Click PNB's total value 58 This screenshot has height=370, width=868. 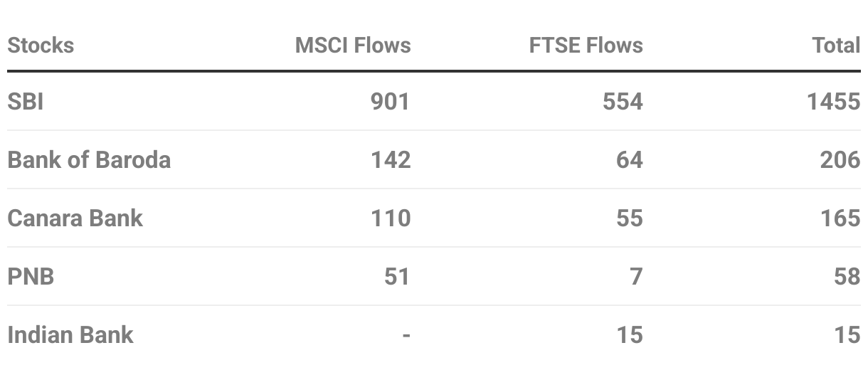pyautogui.click(x=847, y=276)
